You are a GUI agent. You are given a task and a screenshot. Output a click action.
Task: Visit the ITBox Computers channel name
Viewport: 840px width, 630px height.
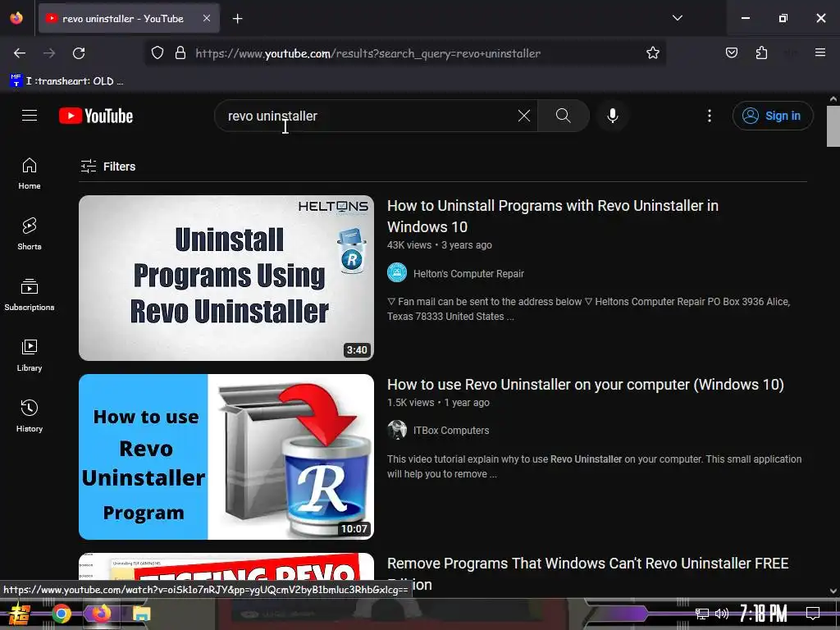[x=451, y=431]
